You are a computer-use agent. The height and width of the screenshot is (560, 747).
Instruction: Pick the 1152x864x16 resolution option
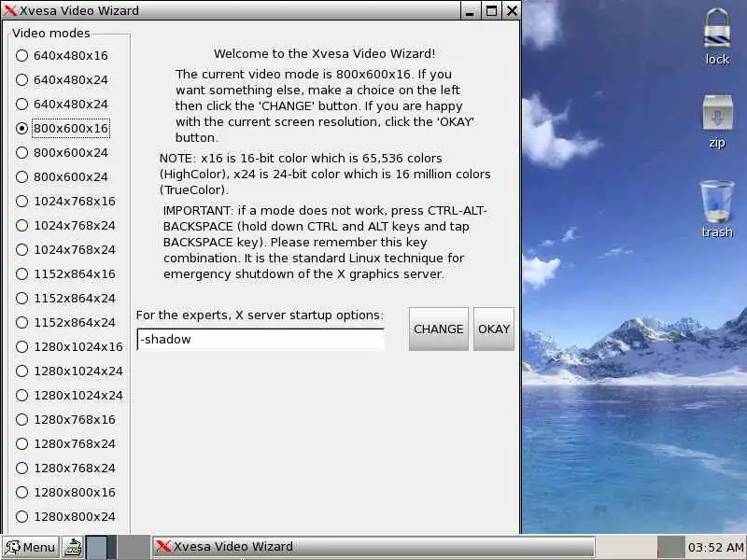[65, 274]
